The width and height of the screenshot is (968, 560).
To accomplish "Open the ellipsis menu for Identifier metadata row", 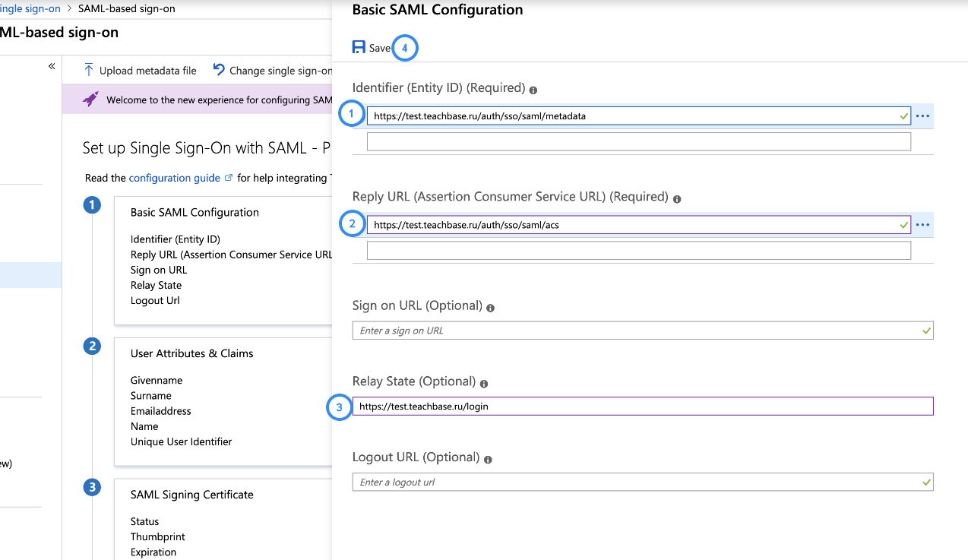I will tap(922, 116).
